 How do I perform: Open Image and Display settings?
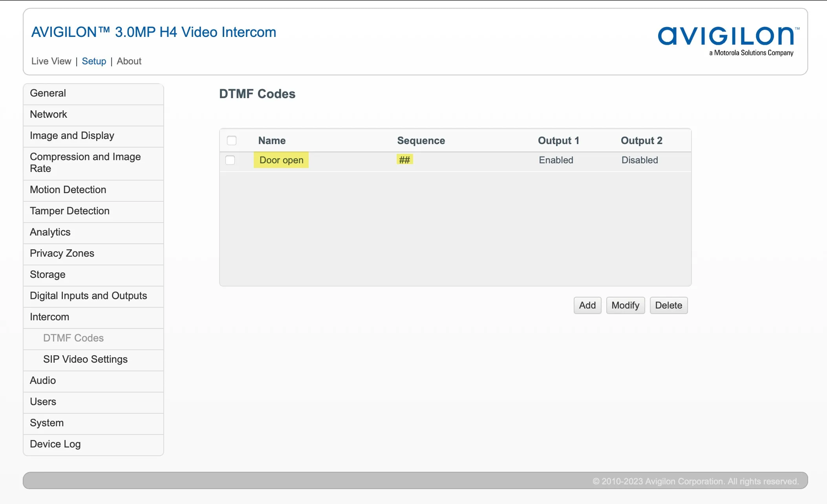(93, 136)
